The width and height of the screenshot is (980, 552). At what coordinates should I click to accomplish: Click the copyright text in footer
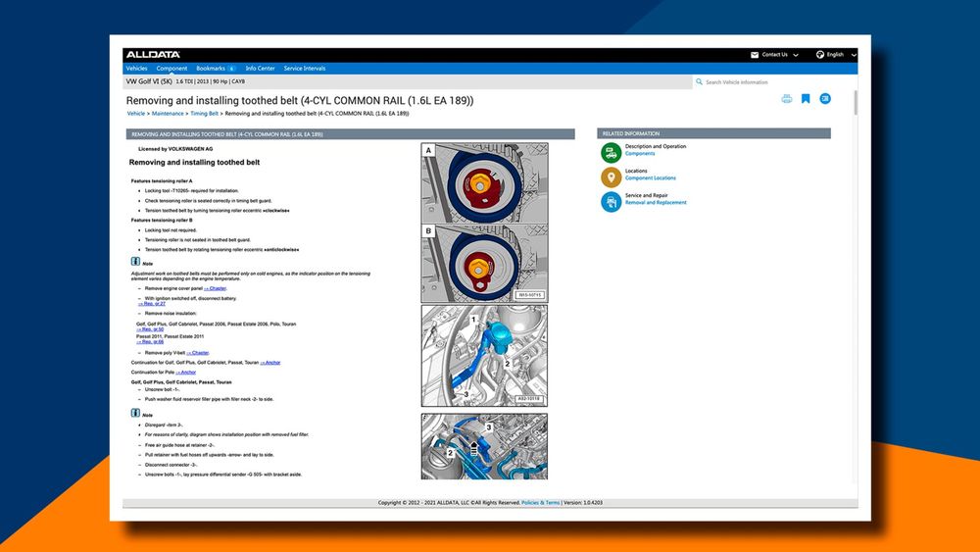click(x=449, y=503)
